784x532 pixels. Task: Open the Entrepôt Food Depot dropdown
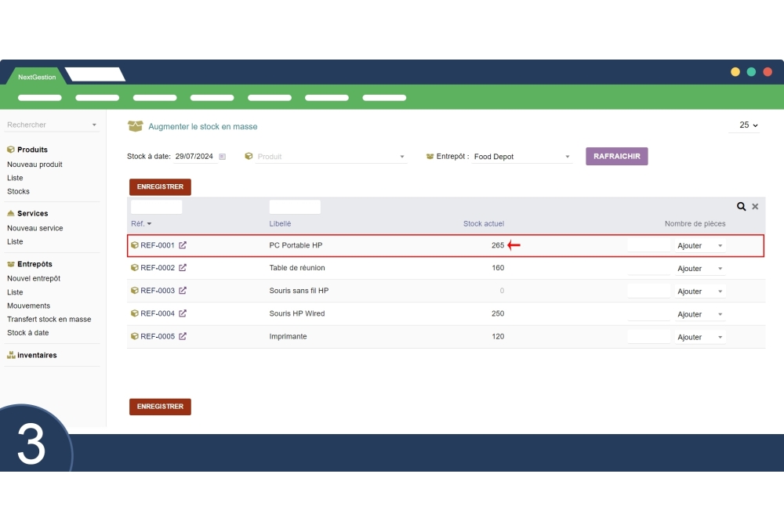coord(568,157)
